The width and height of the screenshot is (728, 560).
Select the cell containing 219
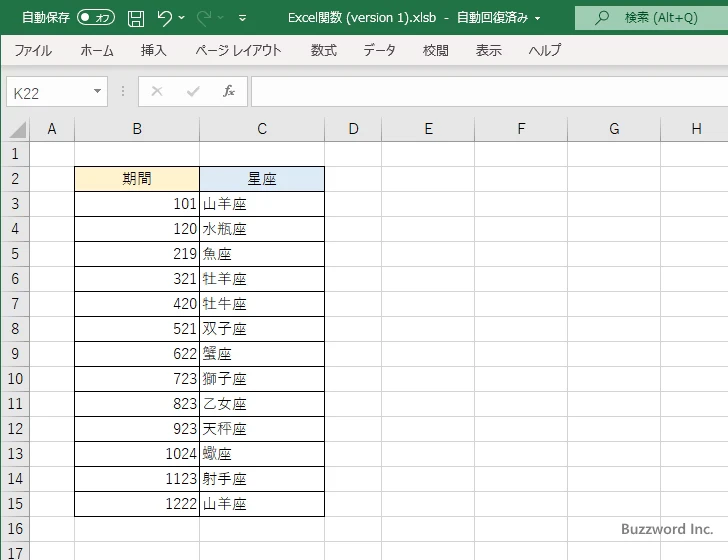pos(137,254)
